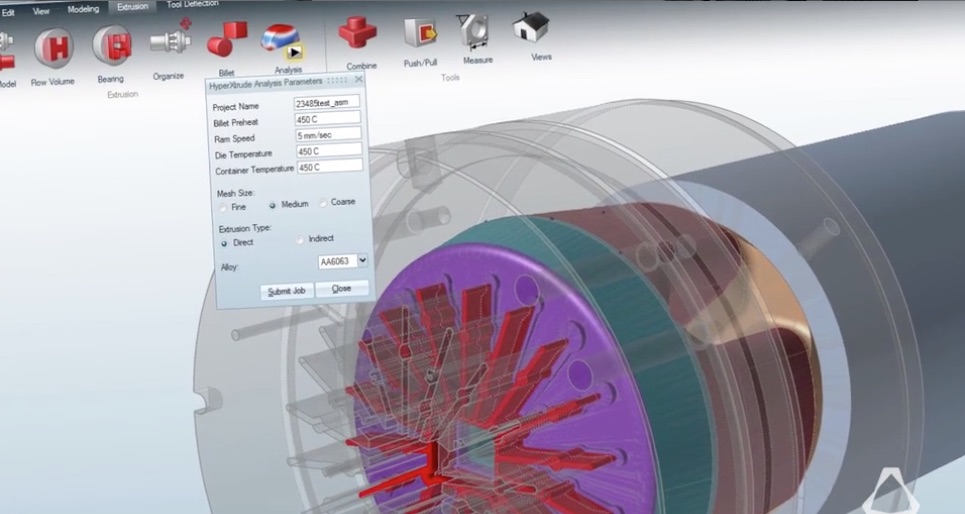
Task: Select the Combine tool
Action: [x=358, y=33]
